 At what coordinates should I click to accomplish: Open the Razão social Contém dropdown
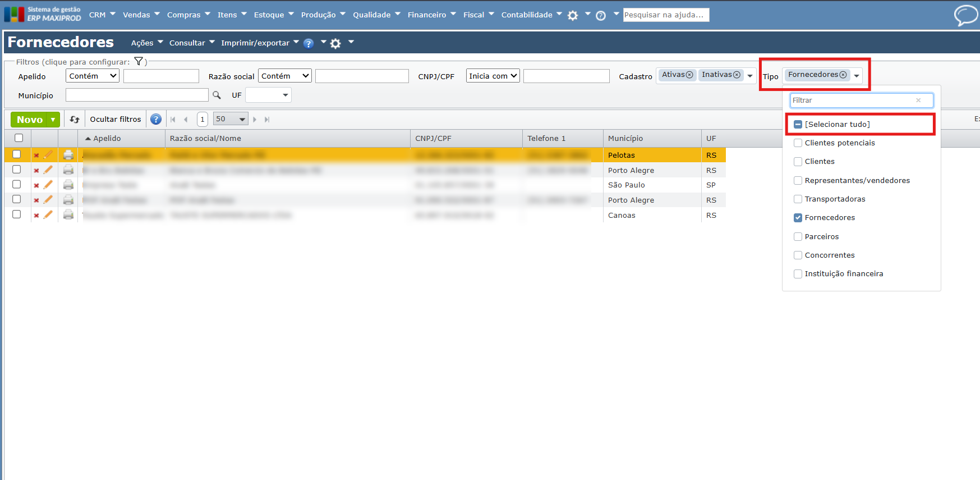(285, 76)
